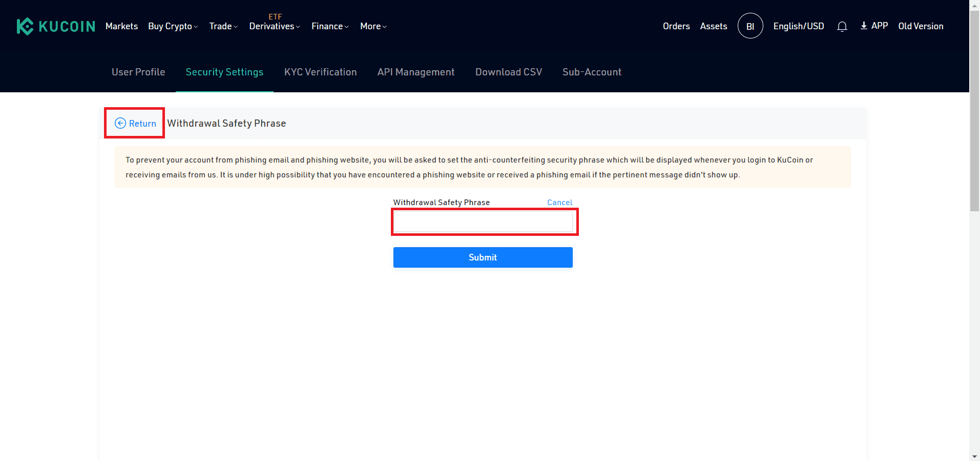Expand the Derivatives dropdown
Viewport: 980px width, 461px height.
point(275,26)
